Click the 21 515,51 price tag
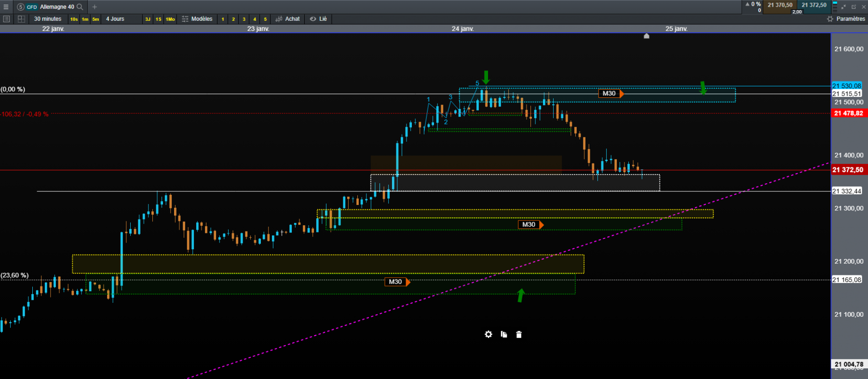Image resolution: width=868 pixels, height=379 pixels. click(847, 94)
